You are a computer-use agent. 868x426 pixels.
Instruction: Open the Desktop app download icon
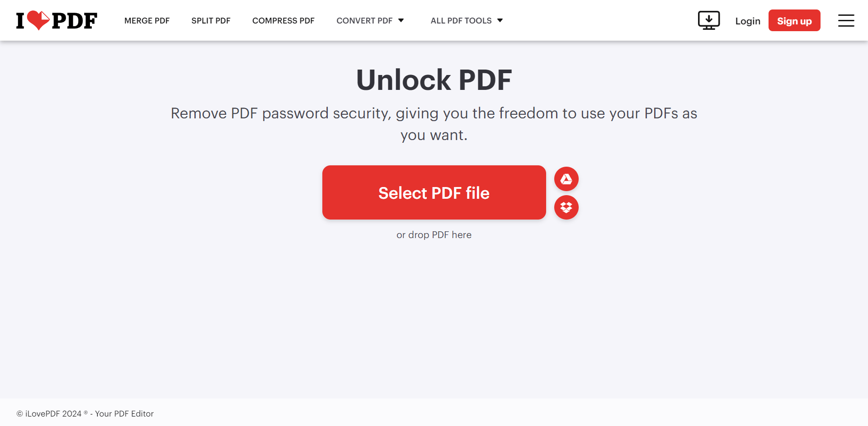pyautogui.click(x=709, y=20)
